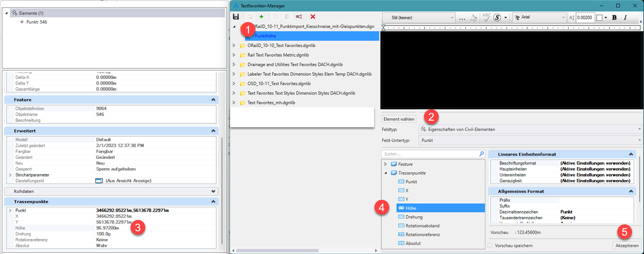Click the green plus new favorite icon
The width and height of the screenshot is (644, 254).
pos(261,17)
